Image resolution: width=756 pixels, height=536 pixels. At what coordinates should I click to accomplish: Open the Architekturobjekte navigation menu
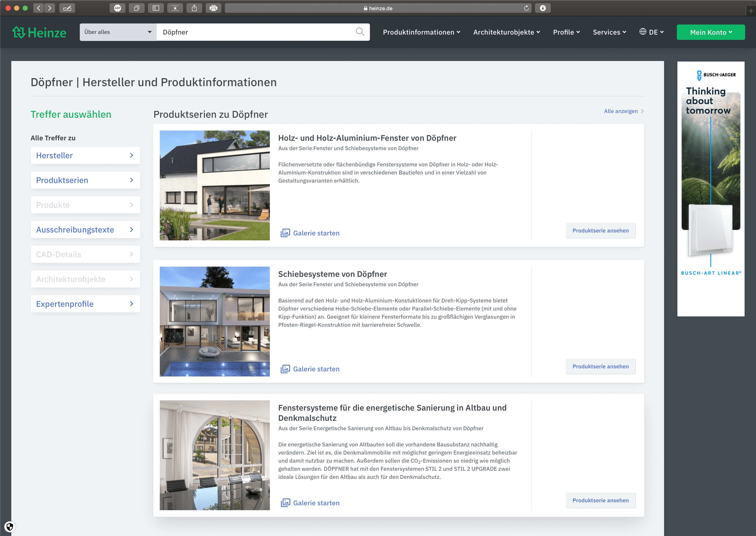click(x=506, y=32)
